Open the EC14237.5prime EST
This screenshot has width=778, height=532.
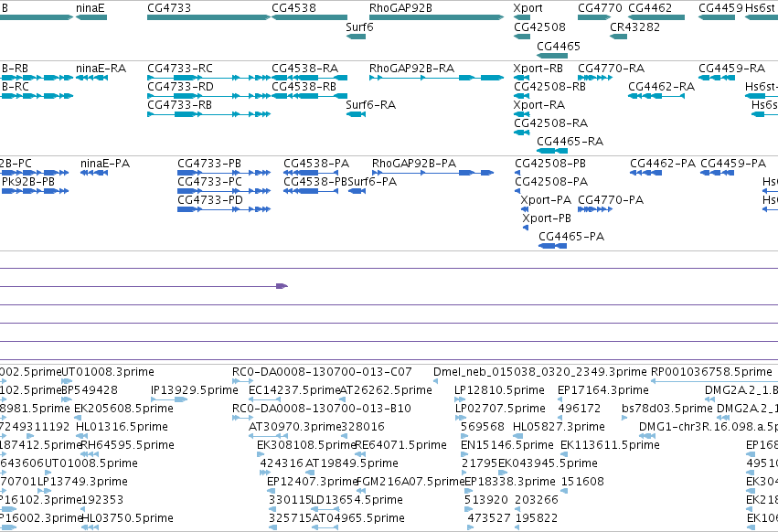[x=264, y=399]
